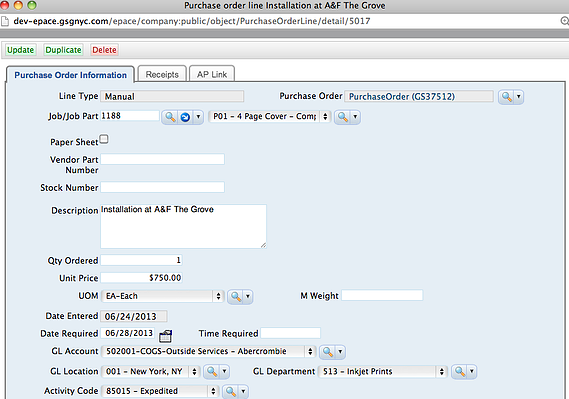Expand the arrow menu next to Purchase Order lookup

519,97
